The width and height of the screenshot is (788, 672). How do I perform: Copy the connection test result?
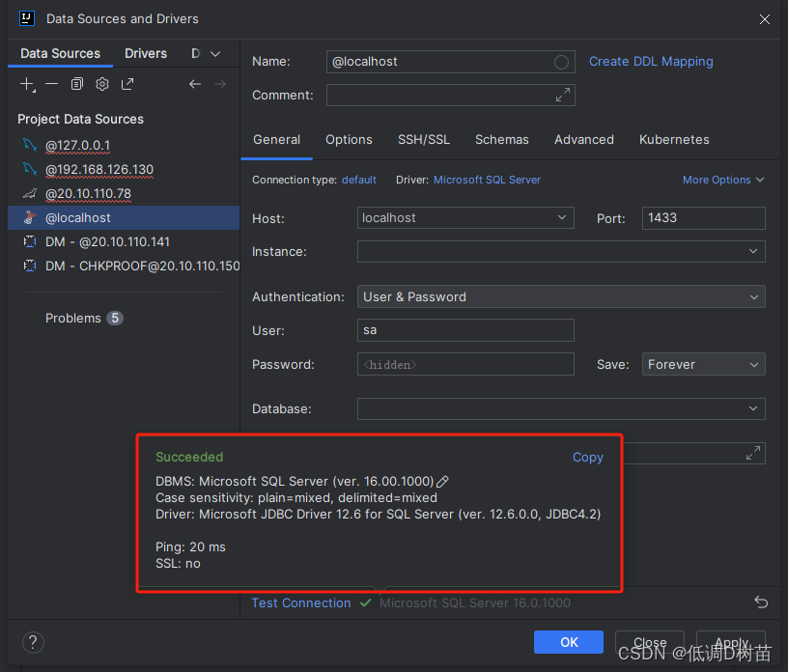(x=587, y=458)
